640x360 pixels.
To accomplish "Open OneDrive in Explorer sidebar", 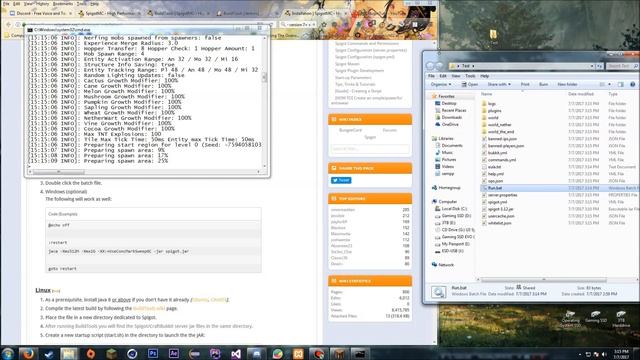I will [450, 124].
